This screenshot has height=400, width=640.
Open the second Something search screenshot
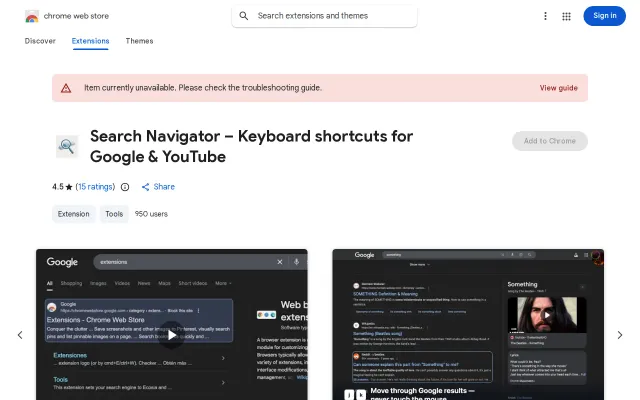coord(468,324)
